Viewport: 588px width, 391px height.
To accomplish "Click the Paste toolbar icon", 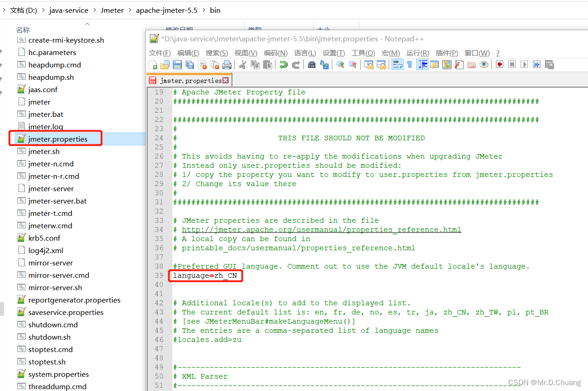I will 268,65.
